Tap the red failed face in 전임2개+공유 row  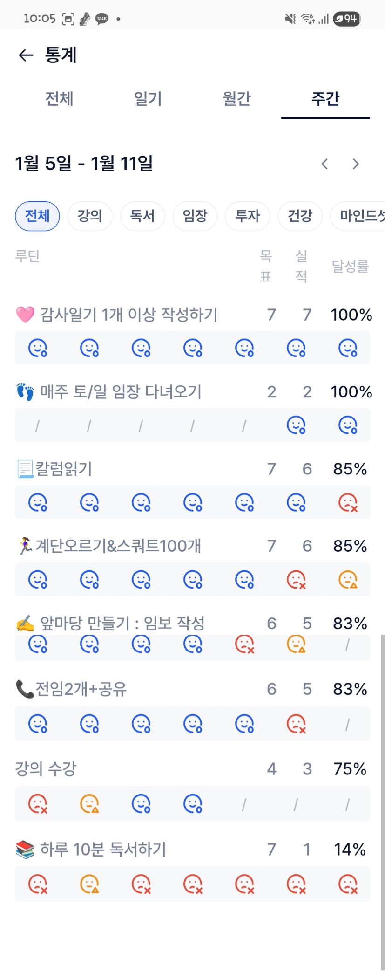pyautogui.click(x=296, y=724)
